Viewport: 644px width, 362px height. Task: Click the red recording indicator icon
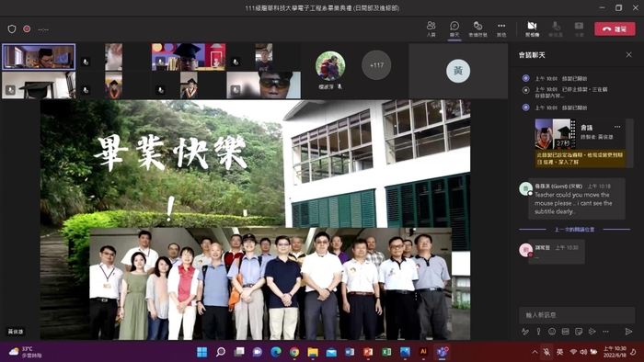click(x=27, y=29)
